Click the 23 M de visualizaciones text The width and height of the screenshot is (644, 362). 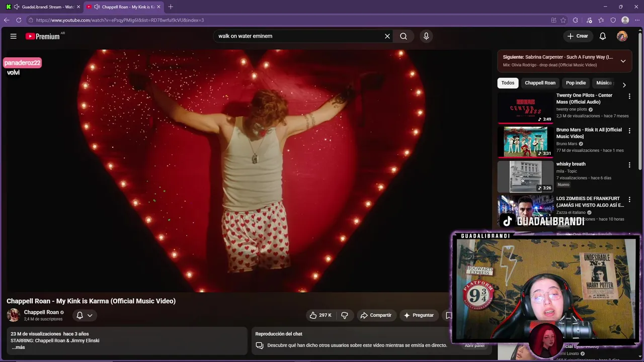[36, 334]
